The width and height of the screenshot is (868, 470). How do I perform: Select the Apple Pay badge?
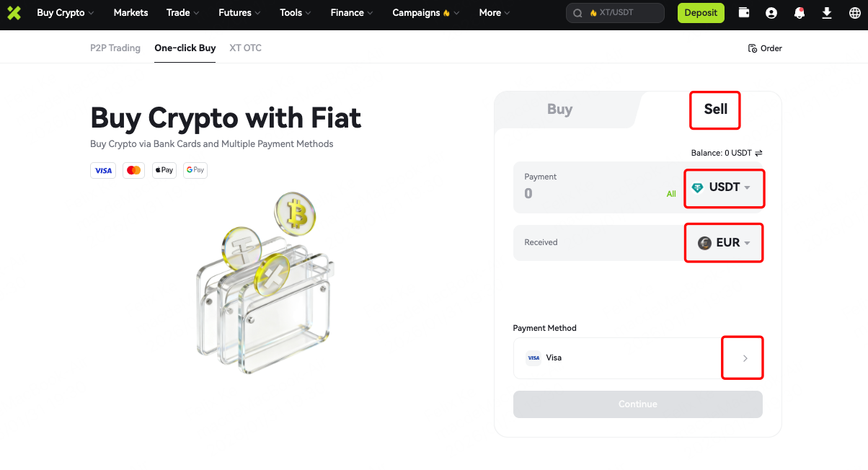click(x=164, y=169)
